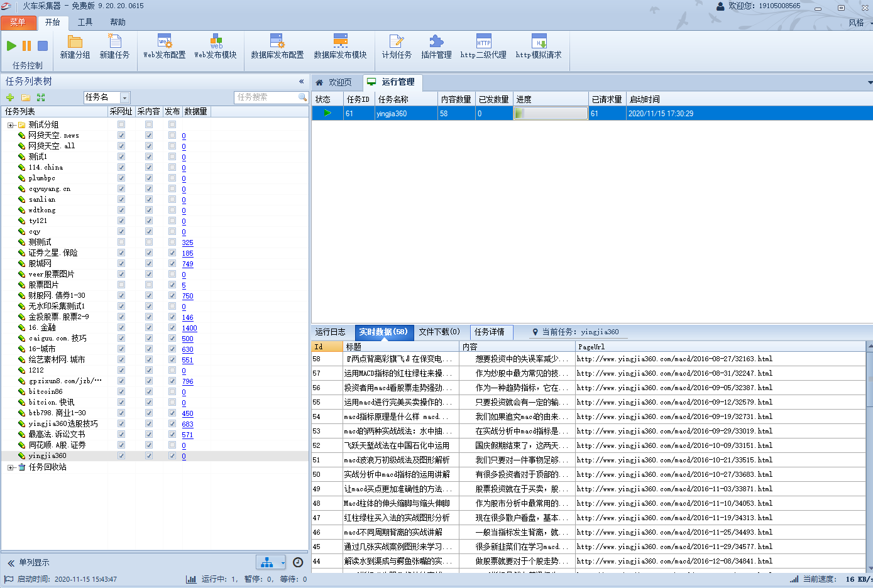Open dropdown arrow next to network layout icon

click(282, 562)
